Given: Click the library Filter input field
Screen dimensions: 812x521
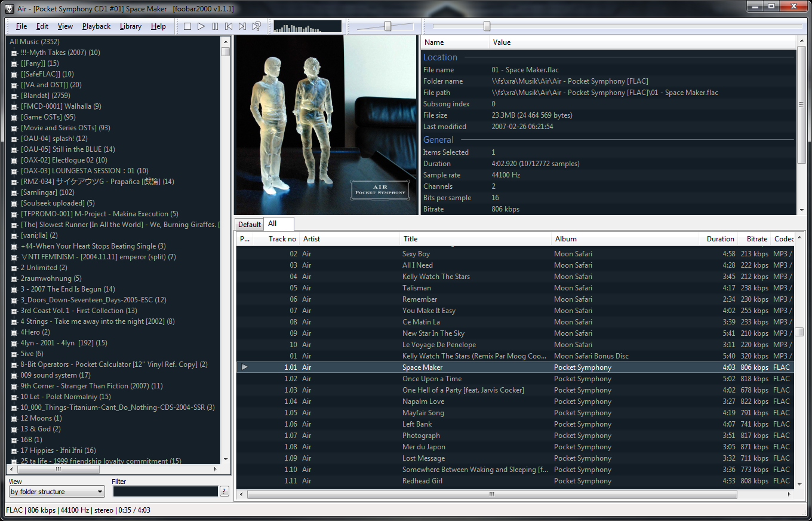Looking at the screenshot, I should click(x=165, y=492).
